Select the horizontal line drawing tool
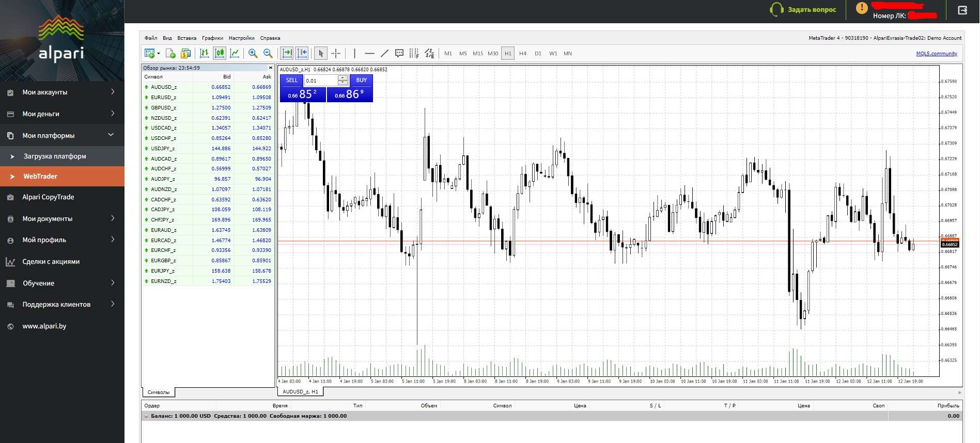980x443 pixels. (x=369, y=53)
